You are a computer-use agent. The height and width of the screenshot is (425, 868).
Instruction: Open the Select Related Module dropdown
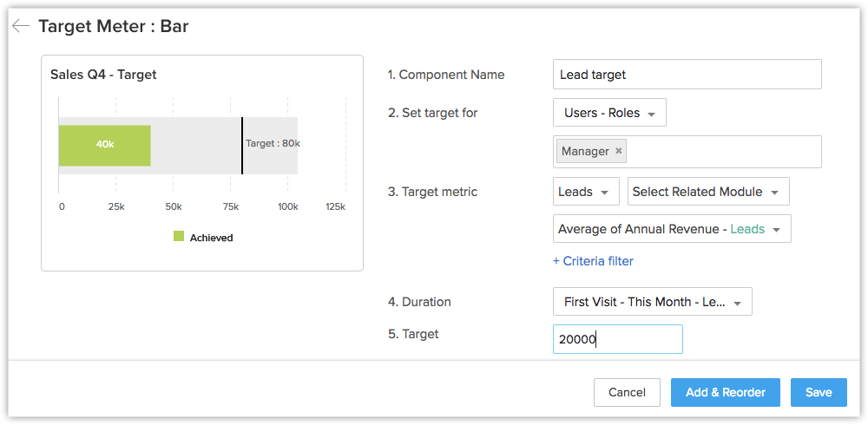click(707, 192)
